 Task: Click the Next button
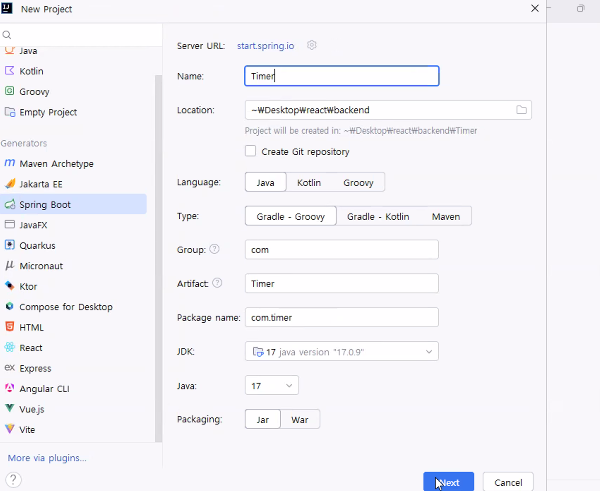[x=448, y=482]
